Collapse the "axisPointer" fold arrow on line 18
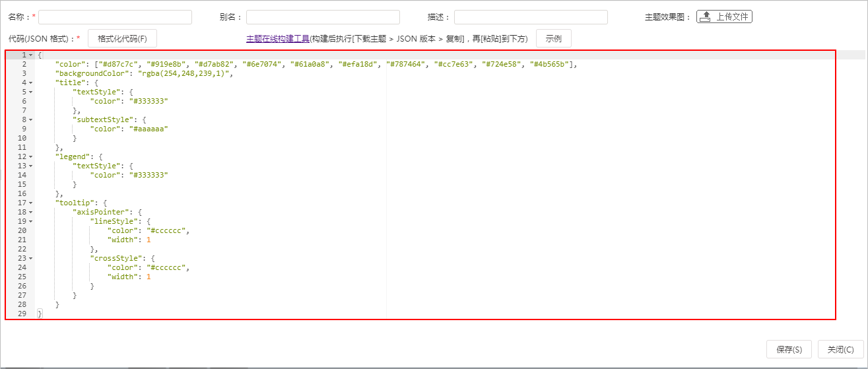This screenshot has height=369, width=868. (x=31, y=212)
